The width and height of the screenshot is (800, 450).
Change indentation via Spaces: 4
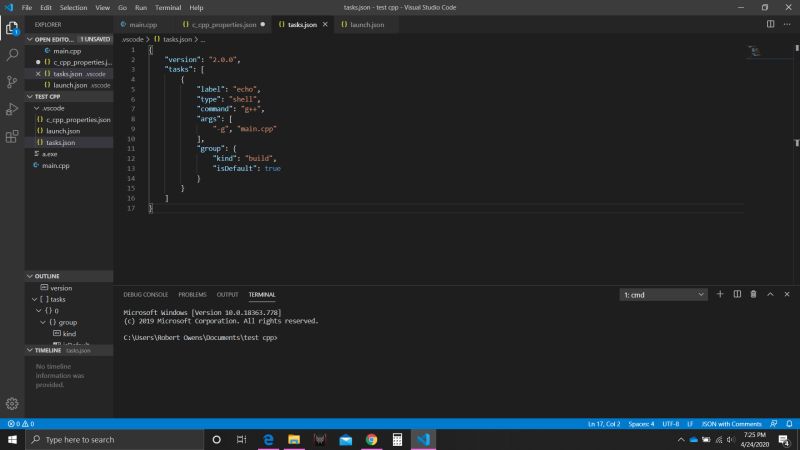click(x=641, y=424)
